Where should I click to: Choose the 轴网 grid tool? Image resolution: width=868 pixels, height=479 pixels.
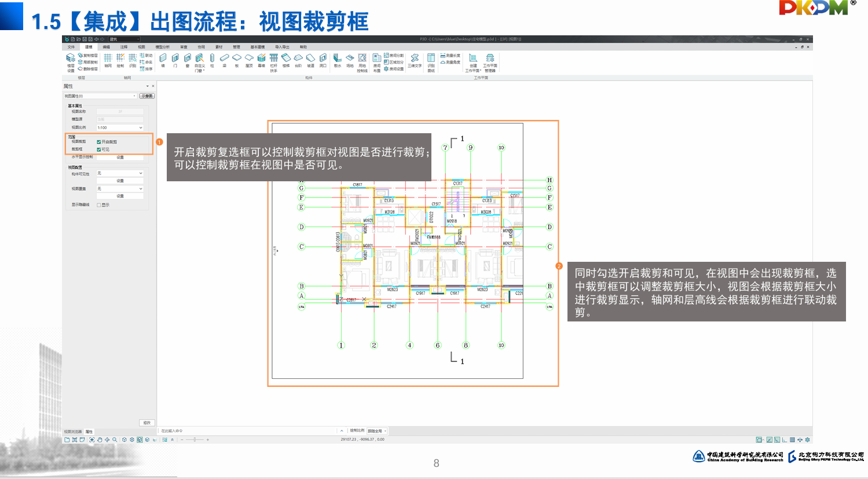click(x=108, y=59)
